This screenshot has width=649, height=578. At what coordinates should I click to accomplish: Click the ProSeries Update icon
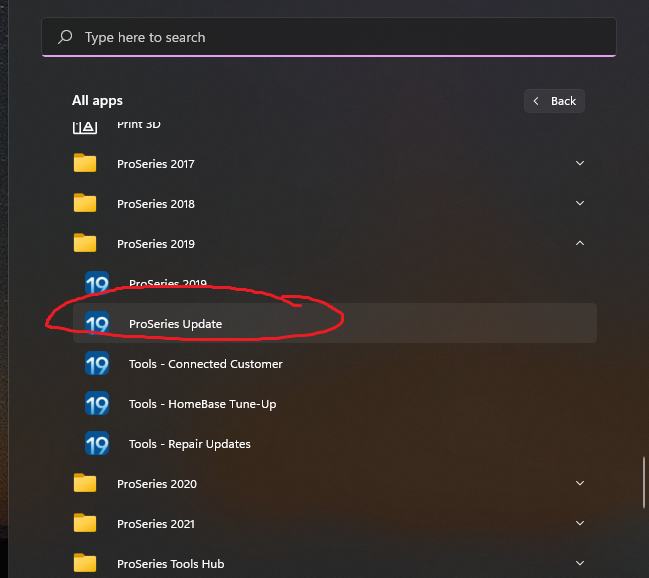coord(97,324)
